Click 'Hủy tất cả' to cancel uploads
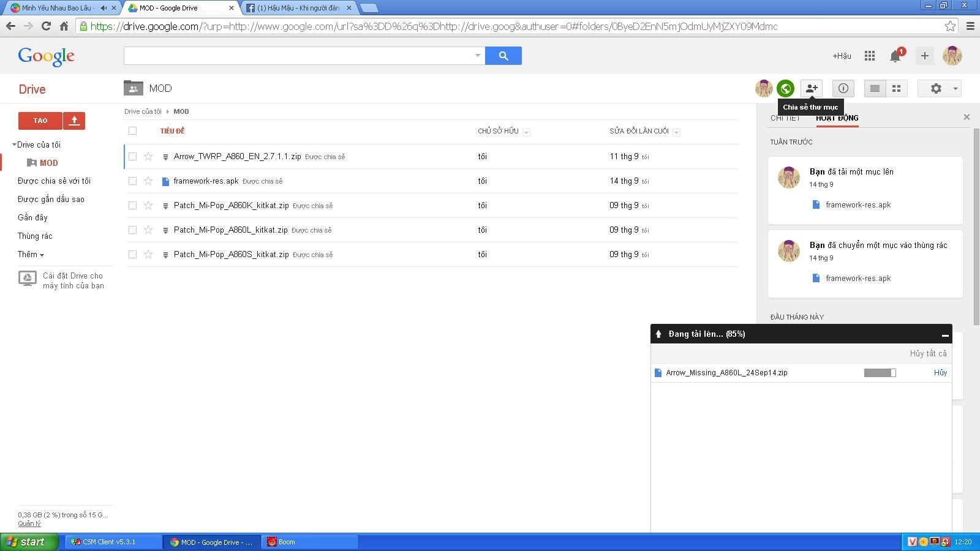This screenshot has height=551, width=980. [x=928, y=353]
